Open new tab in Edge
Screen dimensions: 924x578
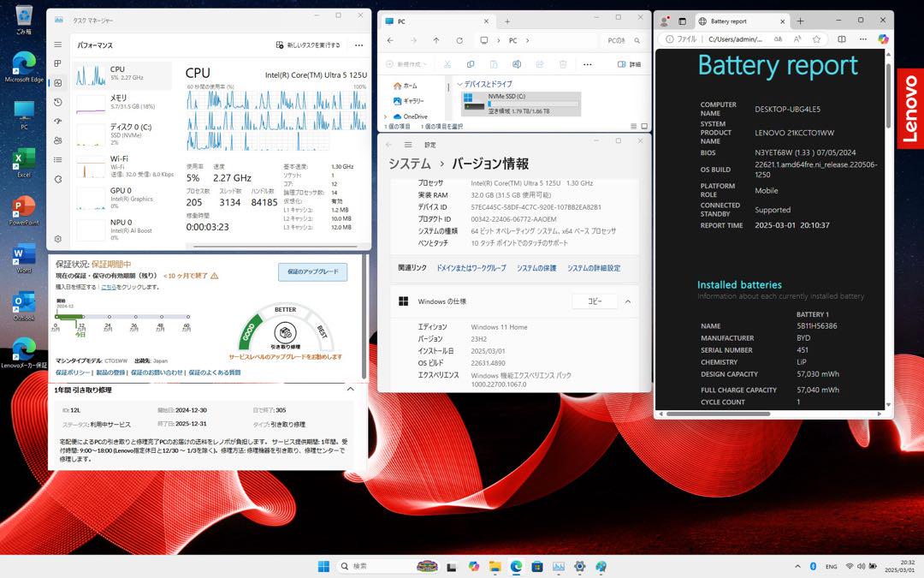[800, 21]
